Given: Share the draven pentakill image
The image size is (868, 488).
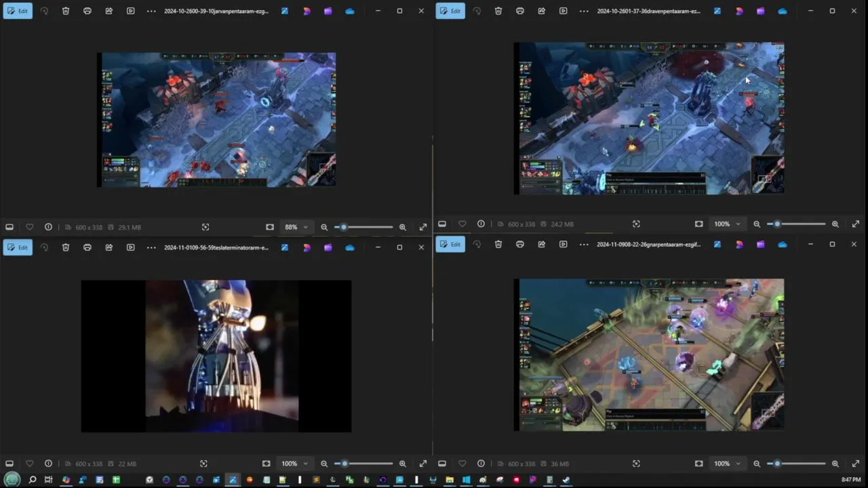Looking at the screenshot, I should coord(542,11).
